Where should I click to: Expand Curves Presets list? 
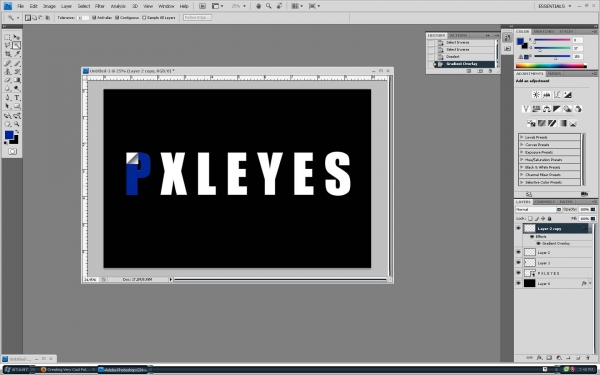pos(522,145)
